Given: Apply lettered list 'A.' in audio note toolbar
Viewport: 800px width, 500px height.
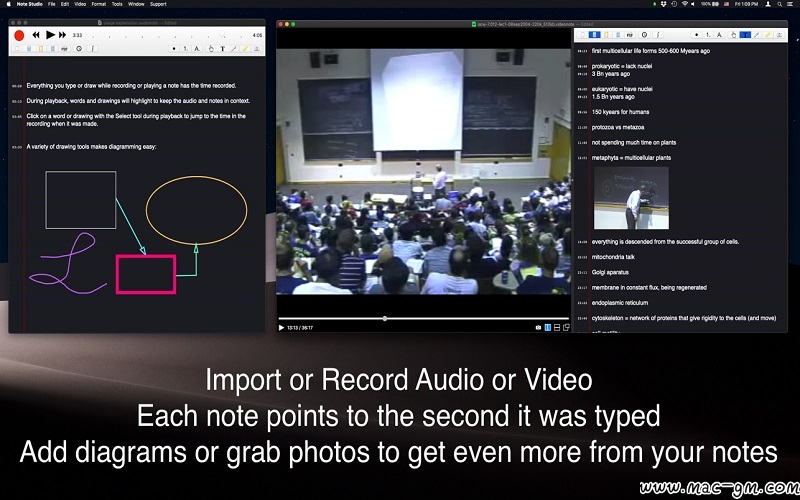Looking at the screenshot, I should 197,48.
